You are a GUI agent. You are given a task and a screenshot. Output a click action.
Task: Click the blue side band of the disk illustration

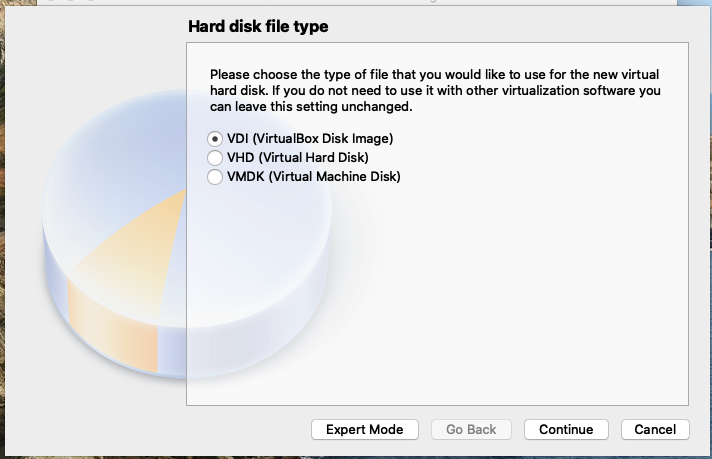pos(172,350)
